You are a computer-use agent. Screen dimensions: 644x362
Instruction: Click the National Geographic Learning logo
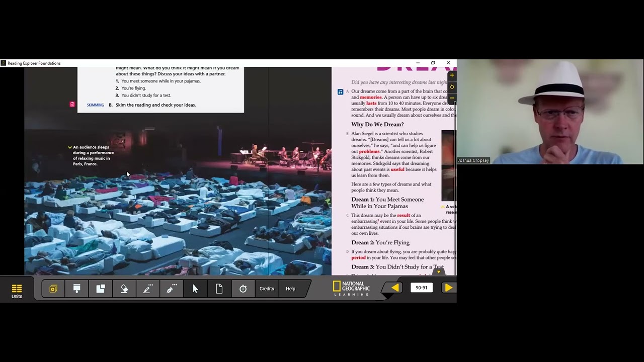pos(351,288)
